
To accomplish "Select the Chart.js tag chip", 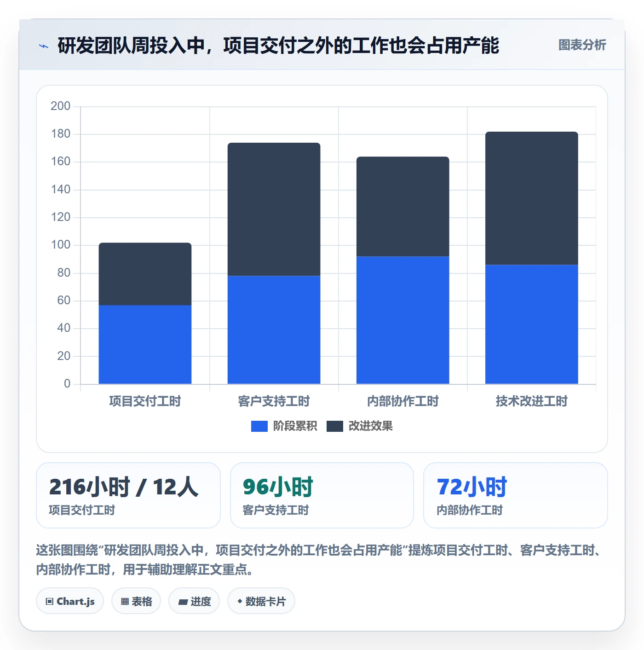I will (x=70, y=601).
